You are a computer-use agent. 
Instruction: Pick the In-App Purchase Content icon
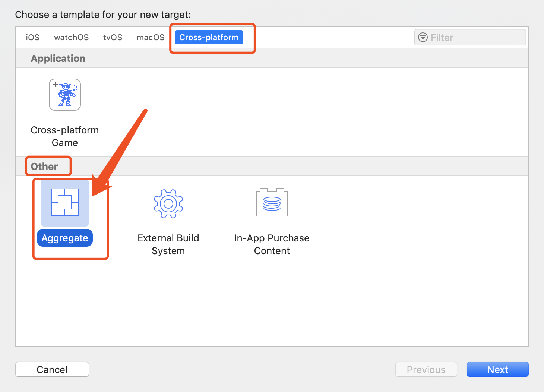click(x=272, y=202)
